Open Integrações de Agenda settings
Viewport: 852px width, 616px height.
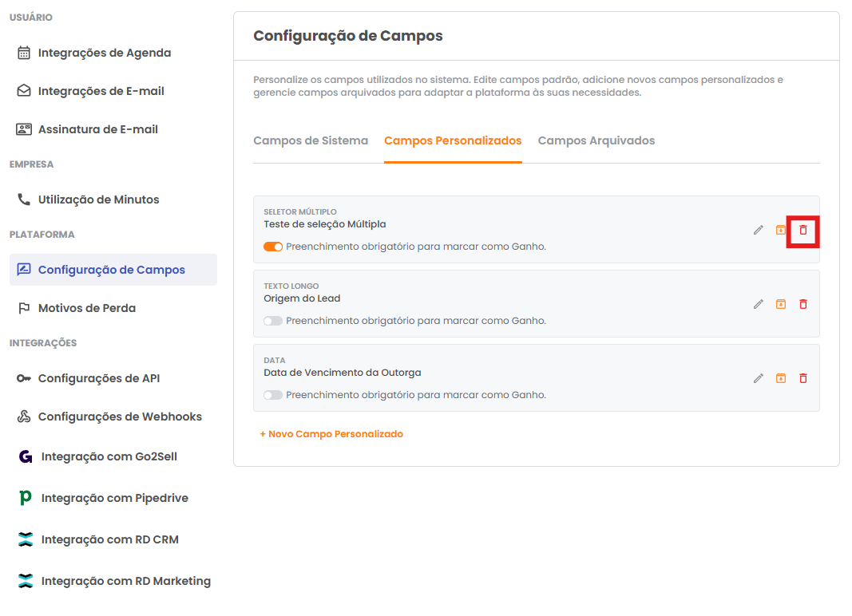(x=105, y=53)
